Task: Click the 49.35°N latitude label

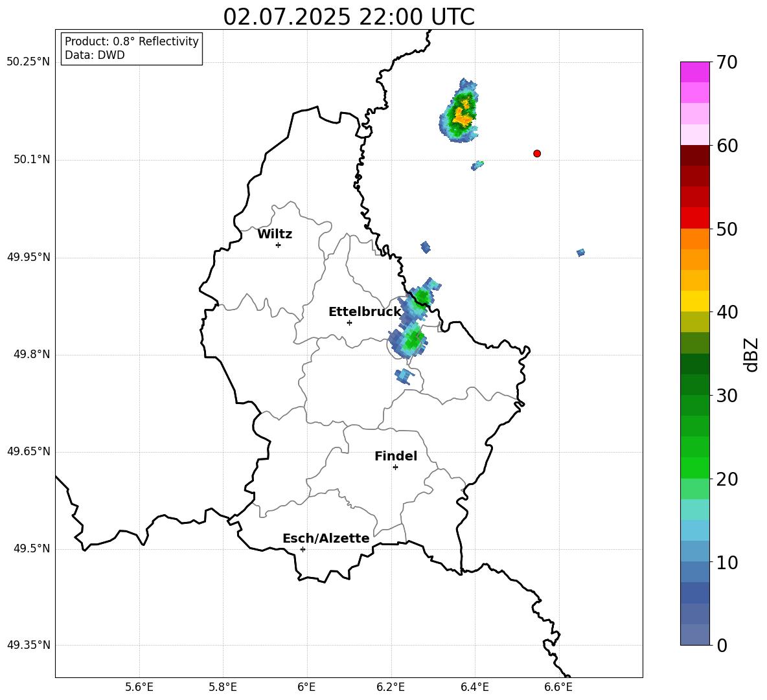Action: point(29,645)
